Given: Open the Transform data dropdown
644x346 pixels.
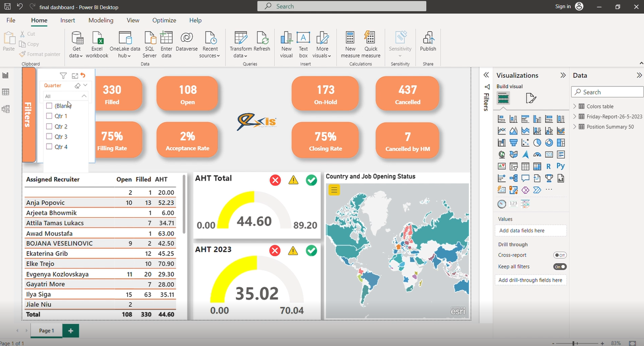Looking at the screenshot, I should point(241,45).
